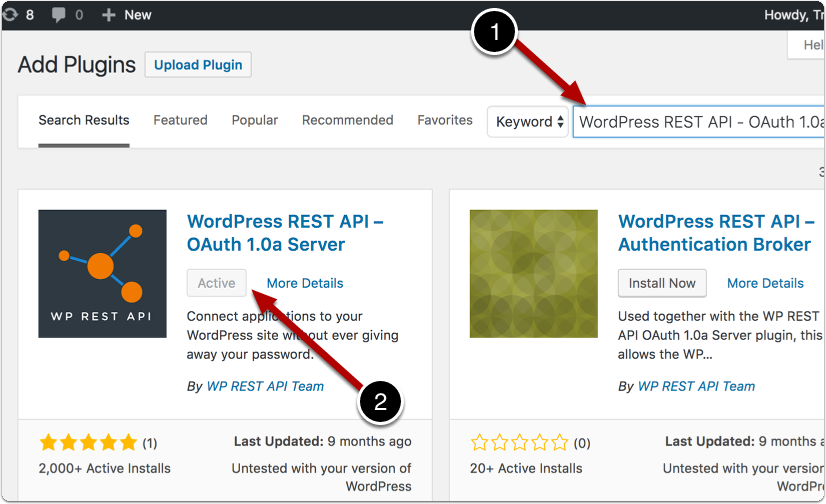Click the disabled Active button
826x504 pixels.
click(x=217, y=283)
